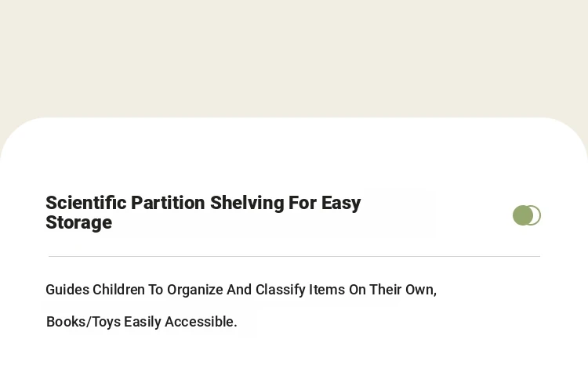Viewport: 588px width, 379px height.
Task: Click the solid green filled circle
Action: (x=523, y=215)
